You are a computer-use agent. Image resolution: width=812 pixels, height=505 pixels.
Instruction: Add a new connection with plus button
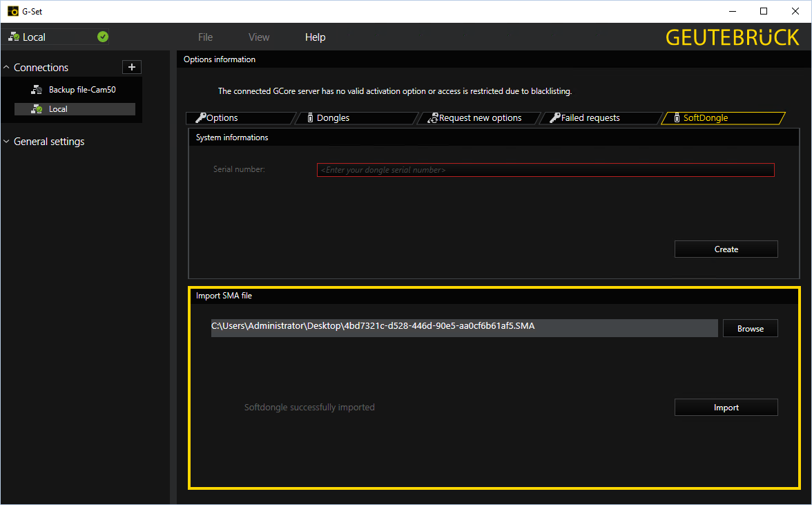pyautogui.click(x=132, y=67)
